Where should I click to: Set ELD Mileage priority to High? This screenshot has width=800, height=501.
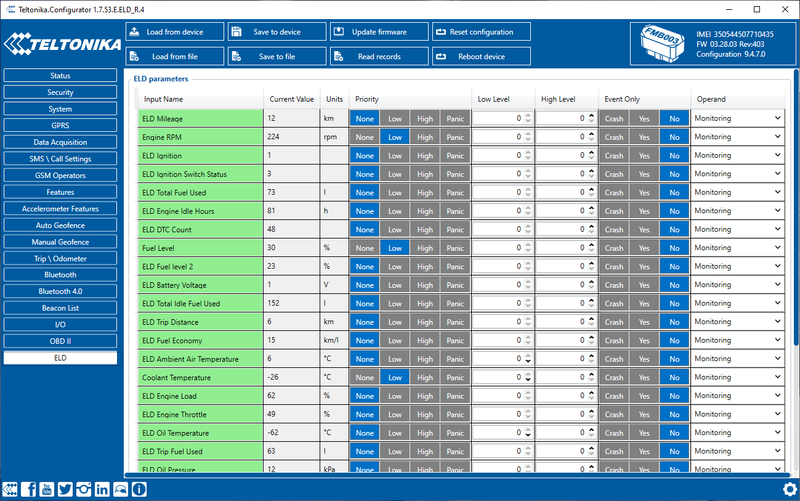425,118
